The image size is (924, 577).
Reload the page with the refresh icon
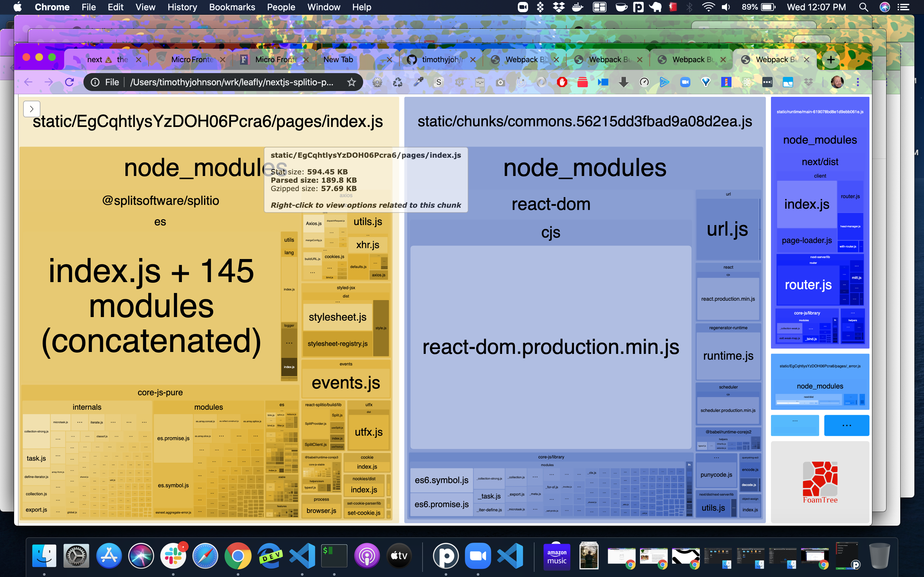click(70, 82)
